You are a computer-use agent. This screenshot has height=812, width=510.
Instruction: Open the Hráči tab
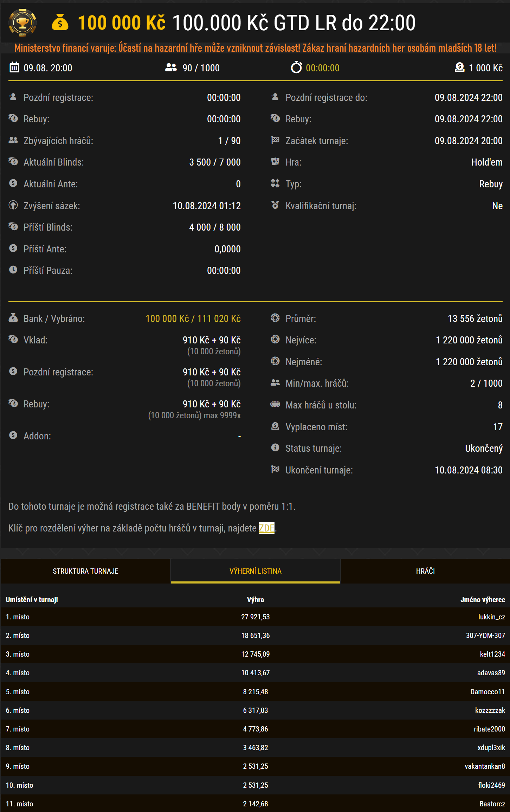click(x=425, y=571)
